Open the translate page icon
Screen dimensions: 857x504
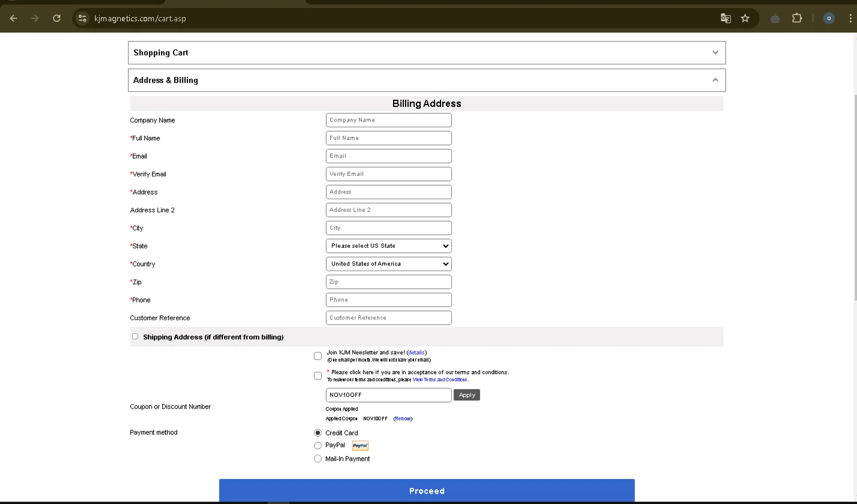point(726,18)
